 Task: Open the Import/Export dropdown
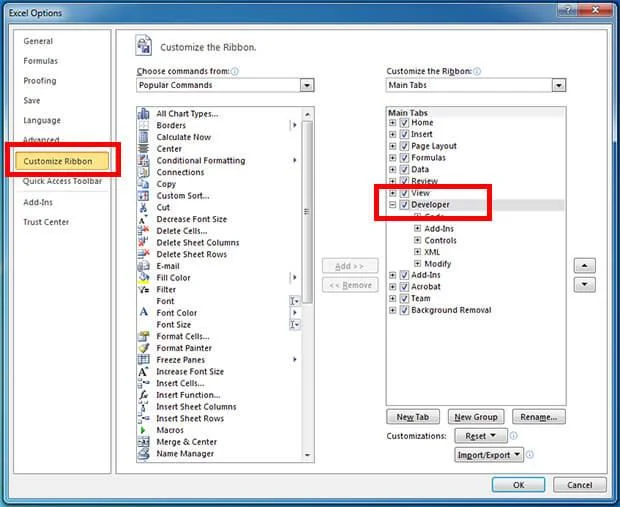click(489, 455)
